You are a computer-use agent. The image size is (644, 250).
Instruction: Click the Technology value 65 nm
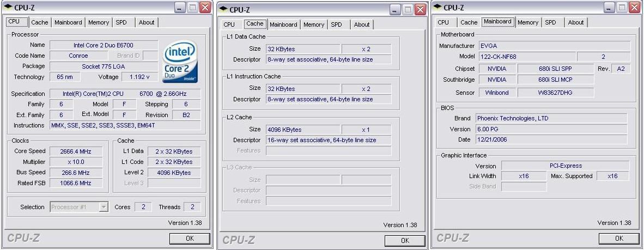(x=64, y=77)
